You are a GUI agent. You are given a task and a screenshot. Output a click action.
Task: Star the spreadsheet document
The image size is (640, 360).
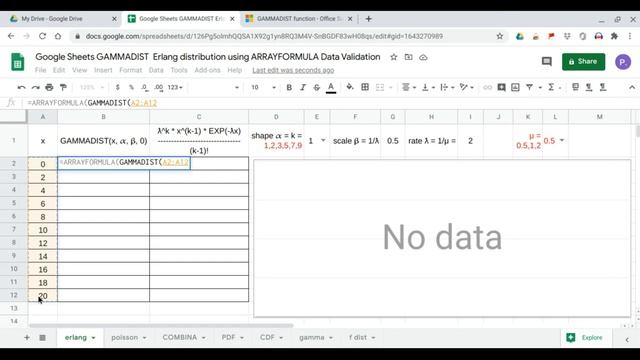point(393,57)
